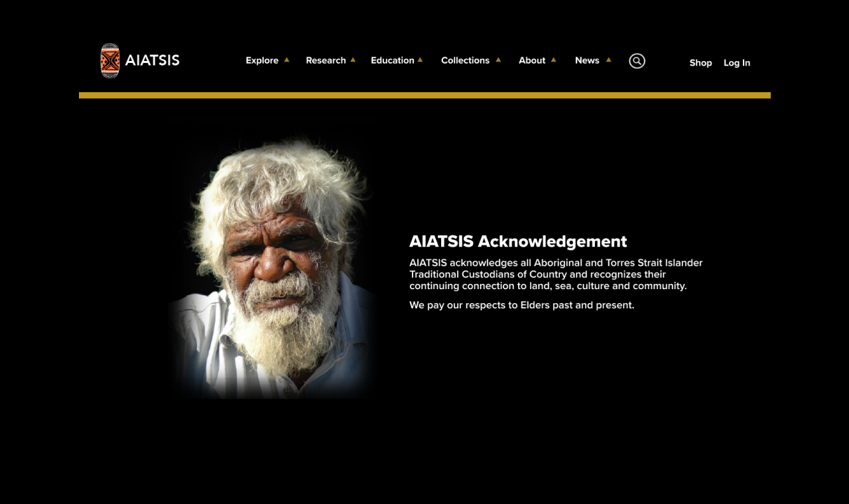Open the Education section
The height and width of the screenshot is (504, 849).
click(393, 60)
